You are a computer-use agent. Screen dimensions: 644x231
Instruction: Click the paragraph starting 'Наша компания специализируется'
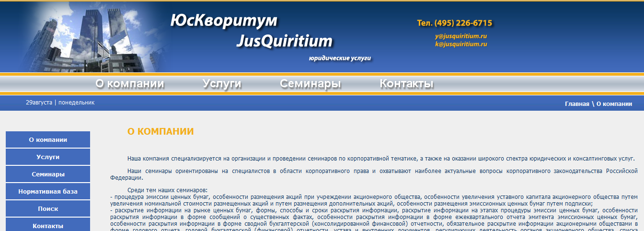[x=381, y=159]
